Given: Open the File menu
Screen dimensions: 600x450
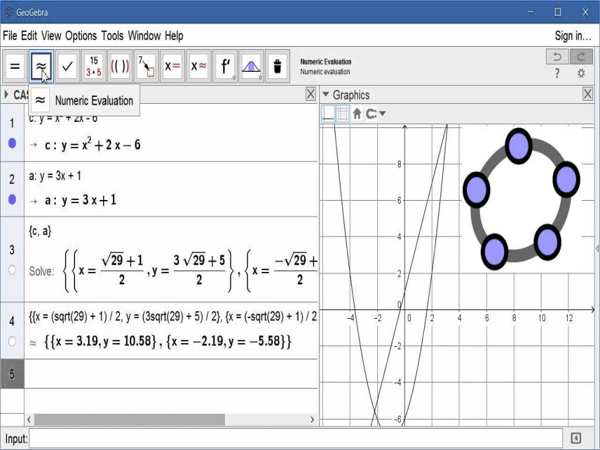Looking at the screenshot, I should (x=10, y=36).
